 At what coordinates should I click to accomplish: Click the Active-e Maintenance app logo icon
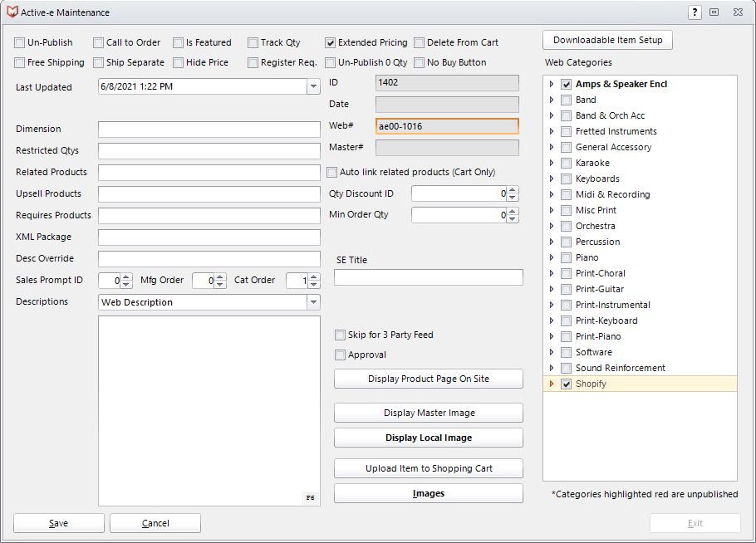point(12,12)
